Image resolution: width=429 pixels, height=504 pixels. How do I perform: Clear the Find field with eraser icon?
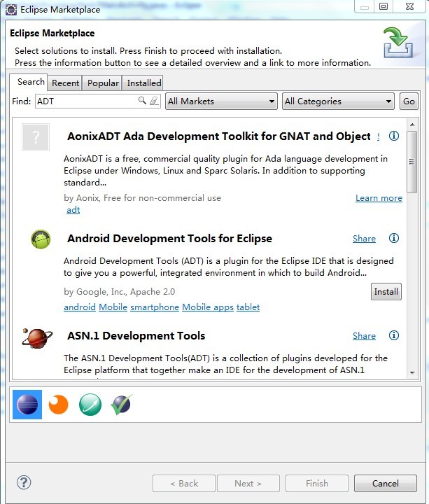click(x=154, y=101)
